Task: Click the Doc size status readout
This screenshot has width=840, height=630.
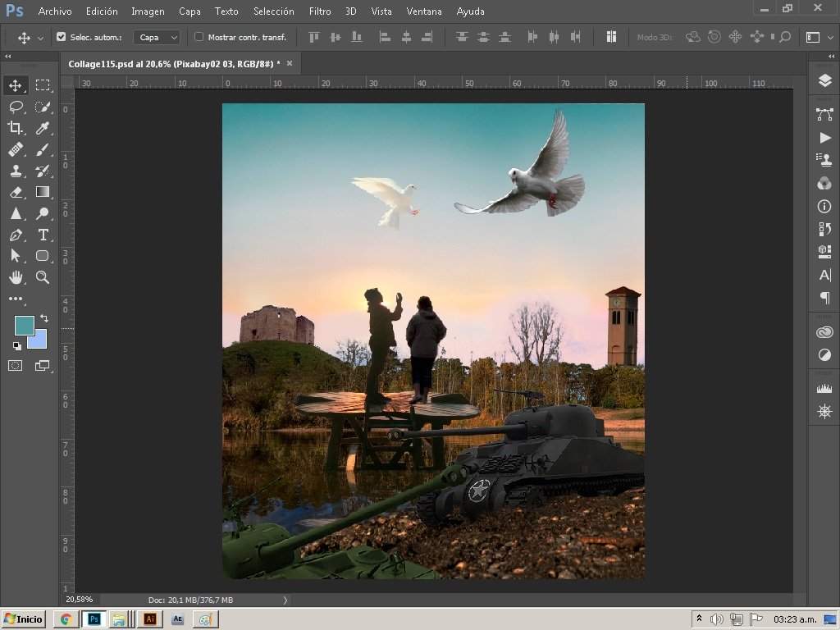Action: point(190,600)
